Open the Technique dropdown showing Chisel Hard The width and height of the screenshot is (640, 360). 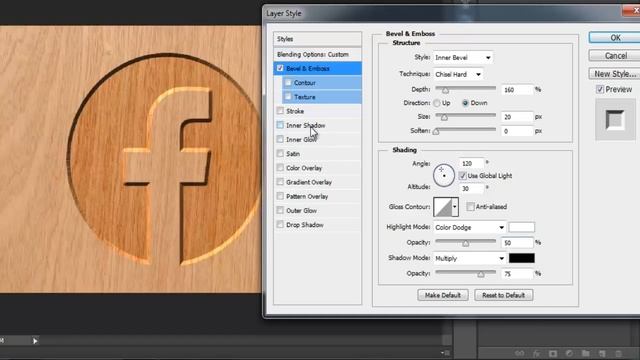(x=458, y=74)
